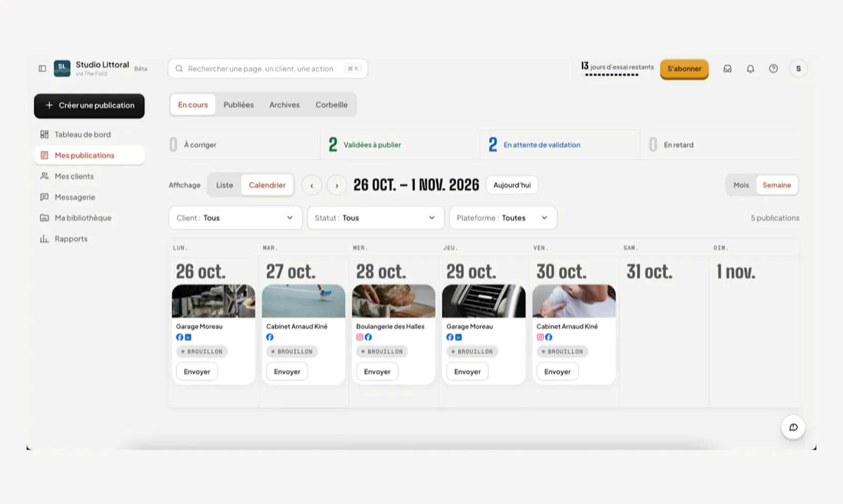Open the help question mark icon

pos(773,68)
